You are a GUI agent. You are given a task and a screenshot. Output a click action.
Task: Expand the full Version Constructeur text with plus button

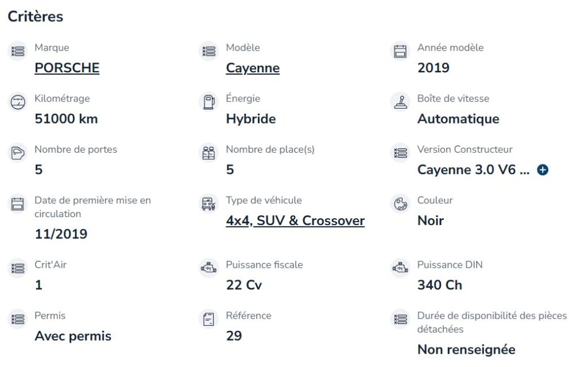click(x=543, y=170)
